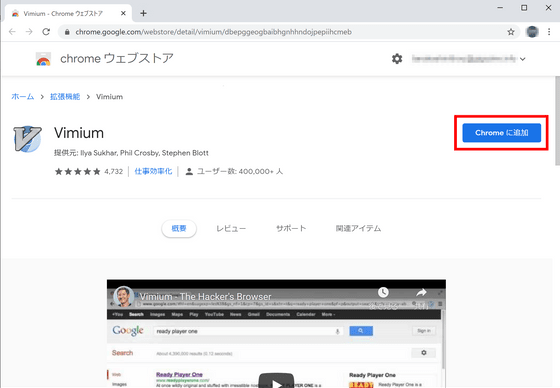
Task: Click the five-star rating icons
Action: pos(78,172)
